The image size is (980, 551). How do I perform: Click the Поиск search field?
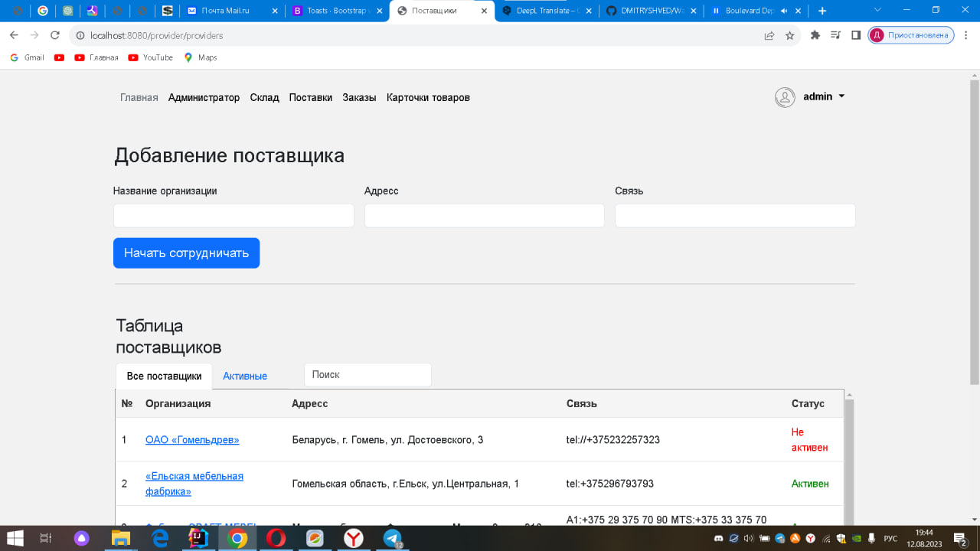[x=367, y=374]
